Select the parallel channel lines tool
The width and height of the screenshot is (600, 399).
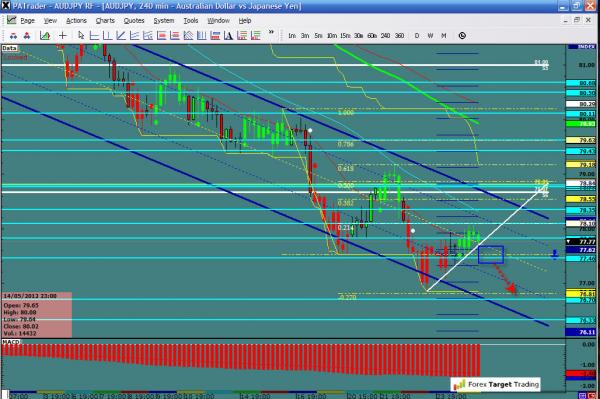(x=134, y=36)
